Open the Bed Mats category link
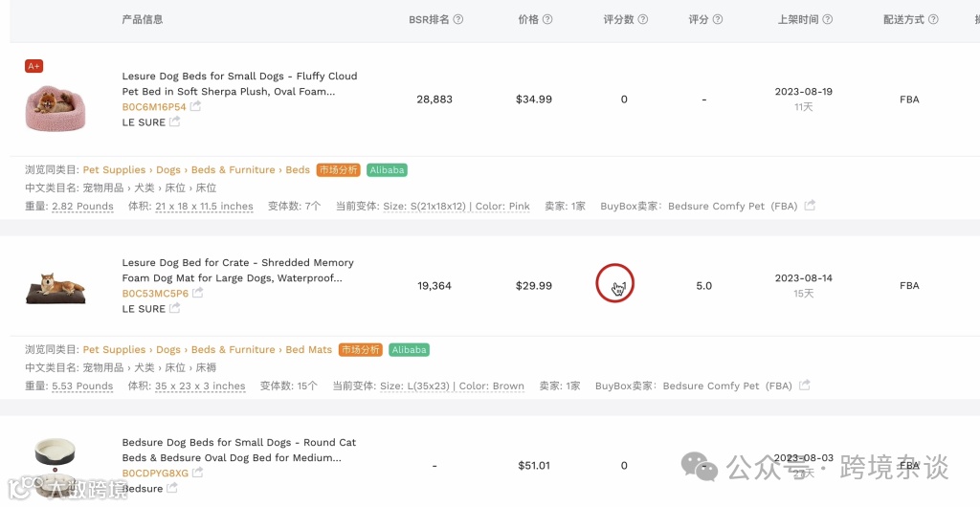This screenshot has height=507, width=980. tap(308, 350)
